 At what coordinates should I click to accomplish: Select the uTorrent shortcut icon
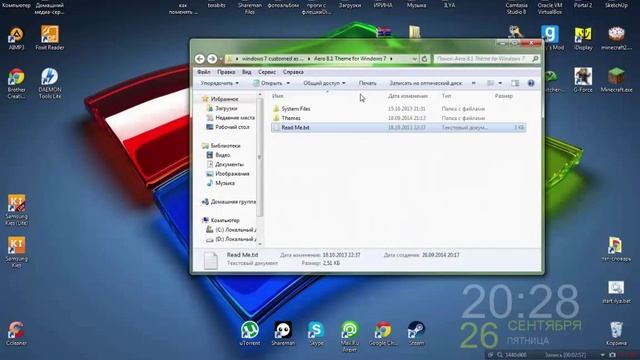250,333
